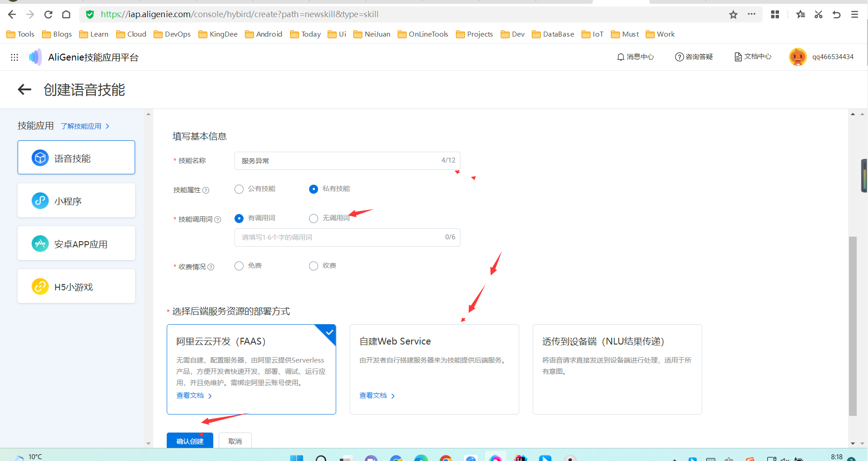
Task: Click the user avatar for qq466534434
Action: coord(798,57)
